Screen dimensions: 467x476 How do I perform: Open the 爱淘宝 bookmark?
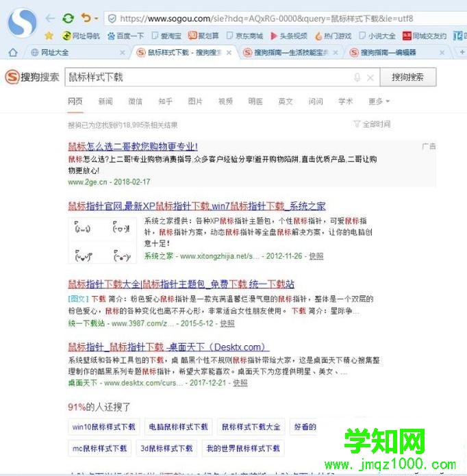click(x=166, y=36)
